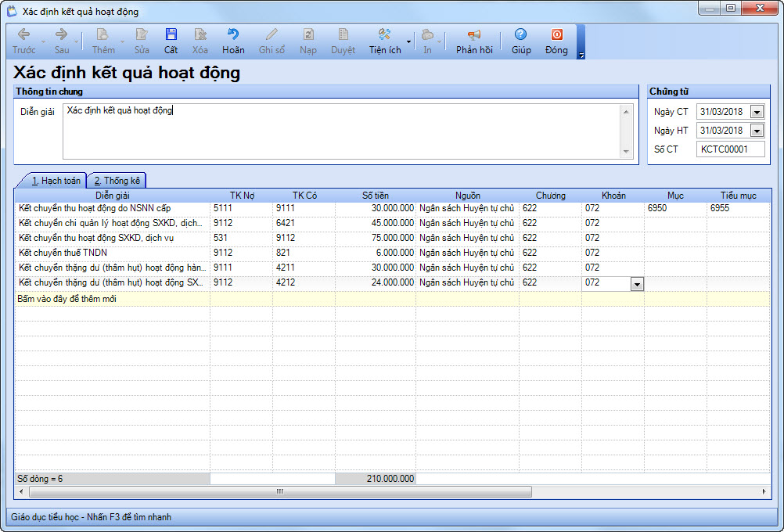This screenshot has width=784, height=532.
Task: Save the voucher with Cất
Action: 171,41
